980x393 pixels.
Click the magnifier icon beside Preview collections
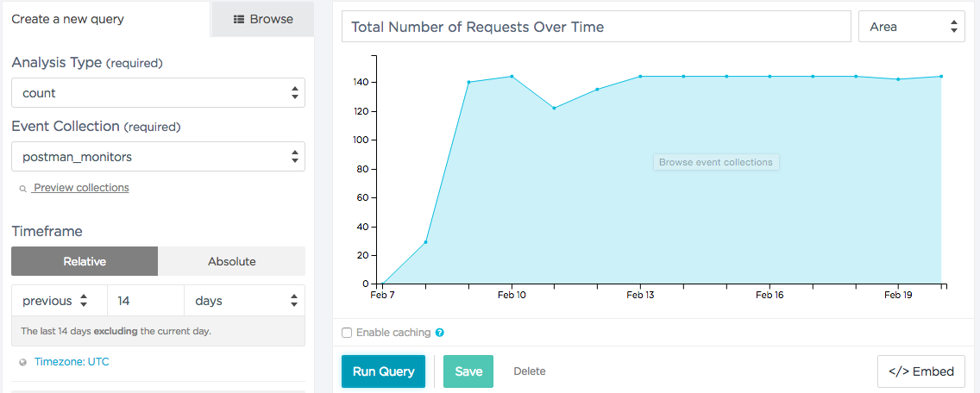click(x=22, y=189)
